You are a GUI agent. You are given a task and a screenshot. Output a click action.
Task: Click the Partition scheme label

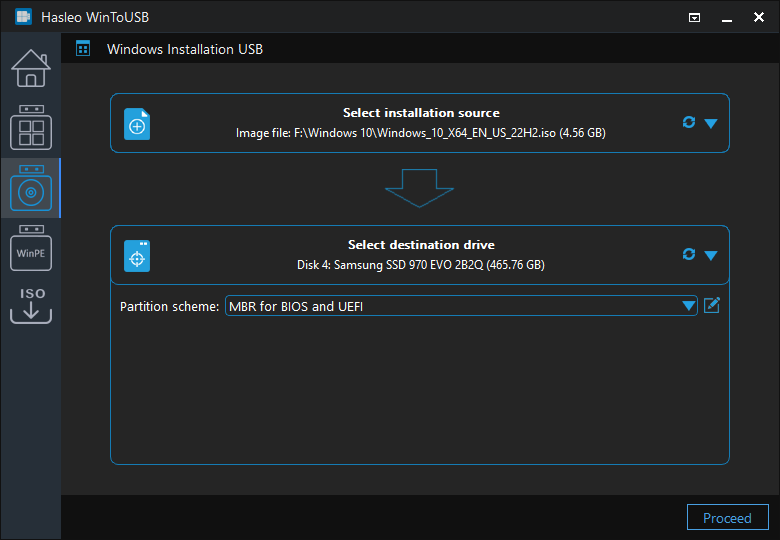(169, 306)
